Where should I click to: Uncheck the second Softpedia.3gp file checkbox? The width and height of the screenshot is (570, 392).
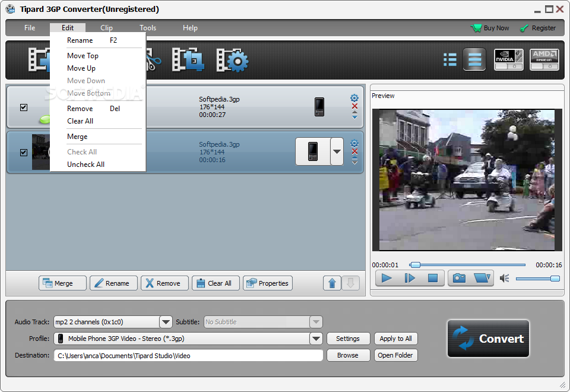(x=24, y=153)
